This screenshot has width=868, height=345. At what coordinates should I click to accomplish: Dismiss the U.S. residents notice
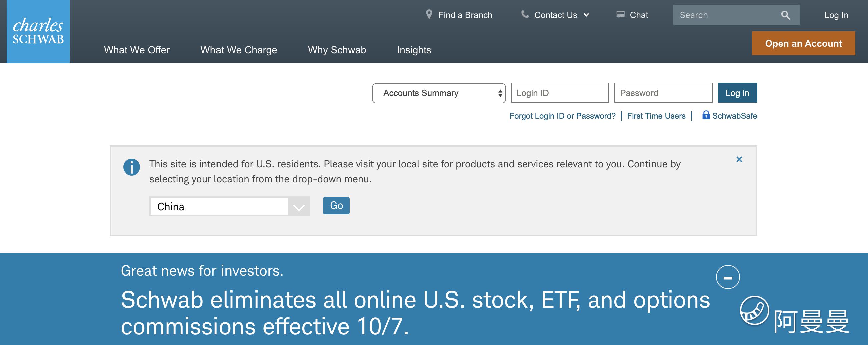click(739, 160)
